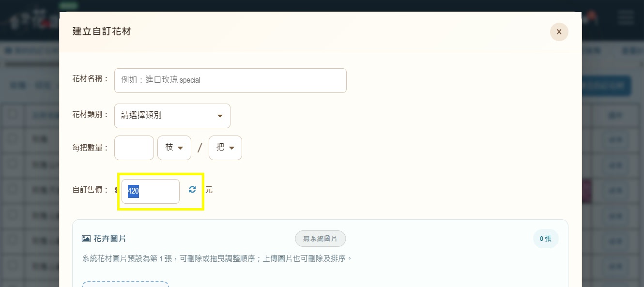Click the 花材名稱 text input field

(230, 80)
